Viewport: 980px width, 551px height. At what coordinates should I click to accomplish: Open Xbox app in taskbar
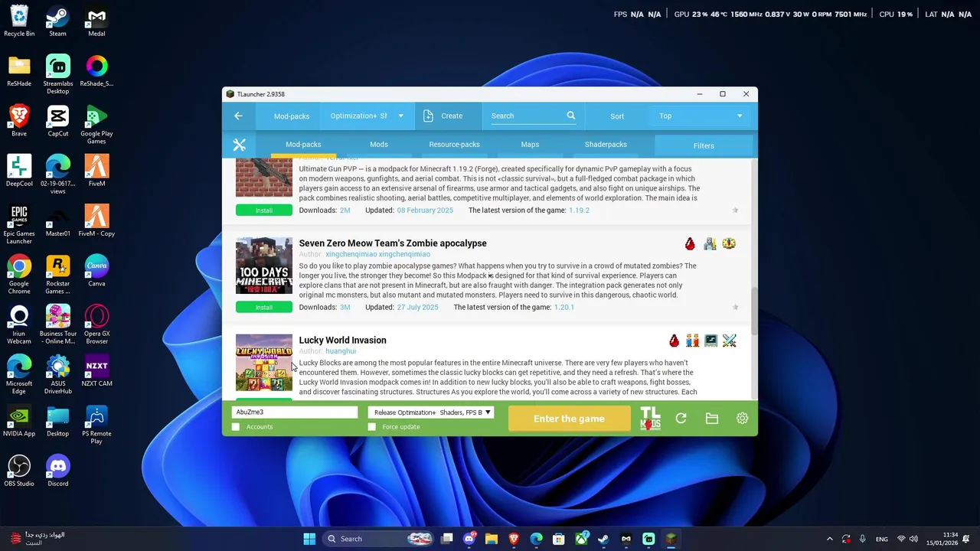[x=581, y=539]
